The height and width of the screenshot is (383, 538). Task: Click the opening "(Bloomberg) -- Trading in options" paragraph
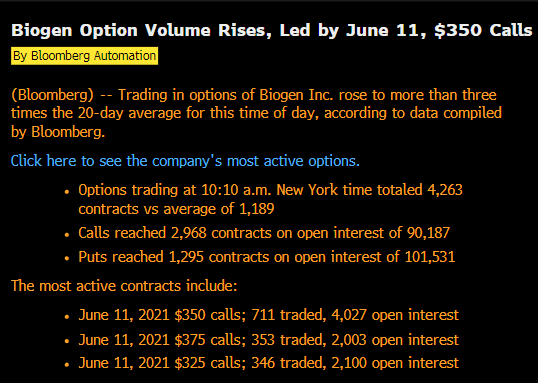point(256,113)
